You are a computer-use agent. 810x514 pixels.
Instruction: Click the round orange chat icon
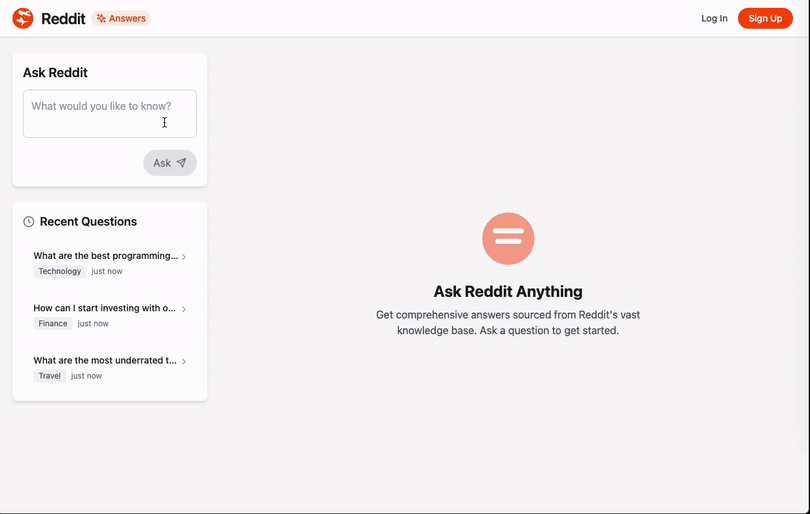pyautogui.click(x=508, y=239)
